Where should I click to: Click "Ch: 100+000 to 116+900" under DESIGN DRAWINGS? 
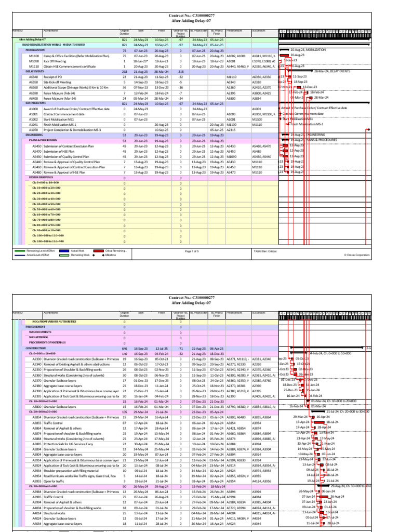coord(48,241)
